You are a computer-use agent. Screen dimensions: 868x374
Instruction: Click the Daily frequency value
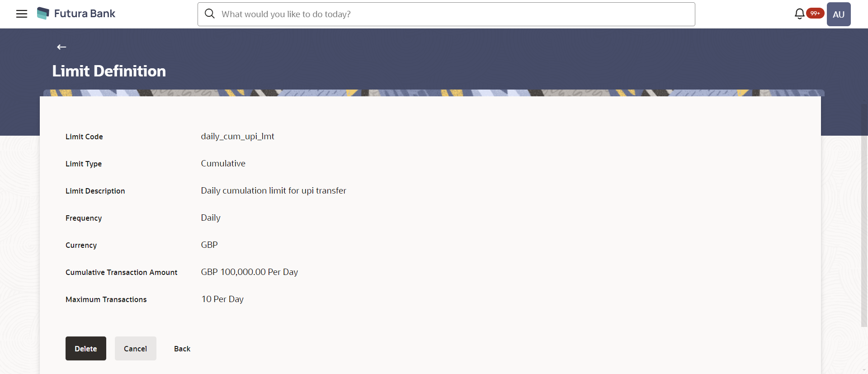[x=211, y=218]
